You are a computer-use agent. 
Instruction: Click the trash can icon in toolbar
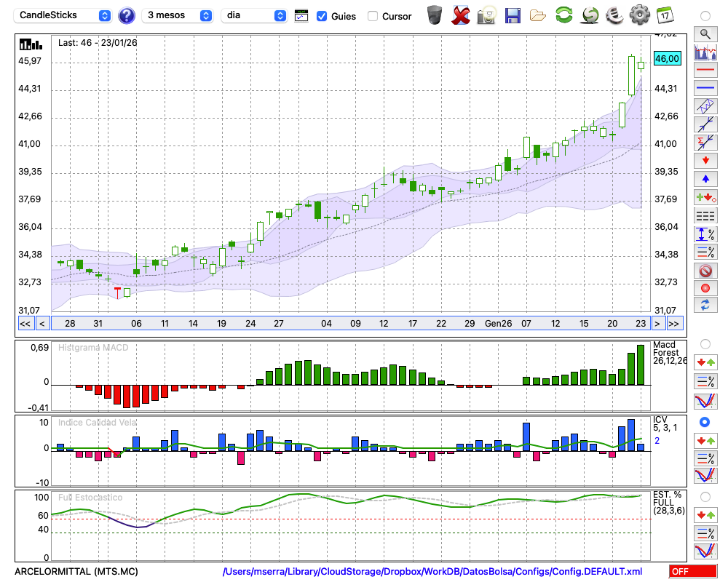435,15
